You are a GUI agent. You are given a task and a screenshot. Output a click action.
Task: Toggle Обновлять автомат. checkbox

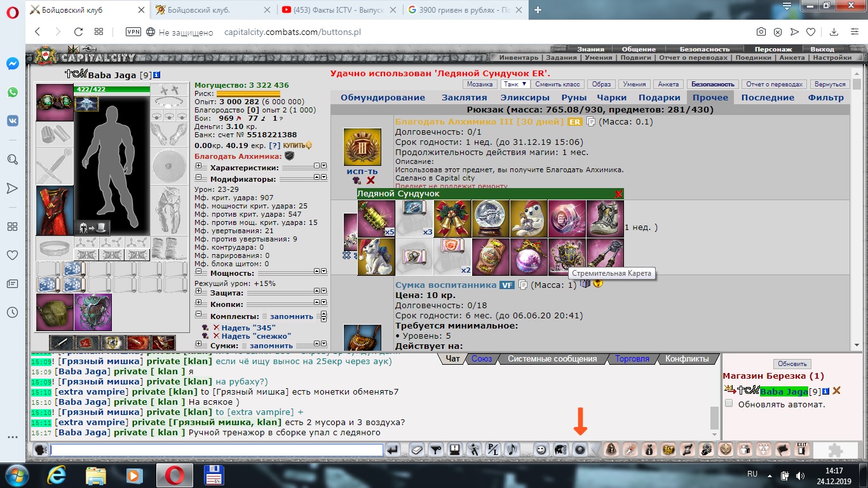(729, 403)
